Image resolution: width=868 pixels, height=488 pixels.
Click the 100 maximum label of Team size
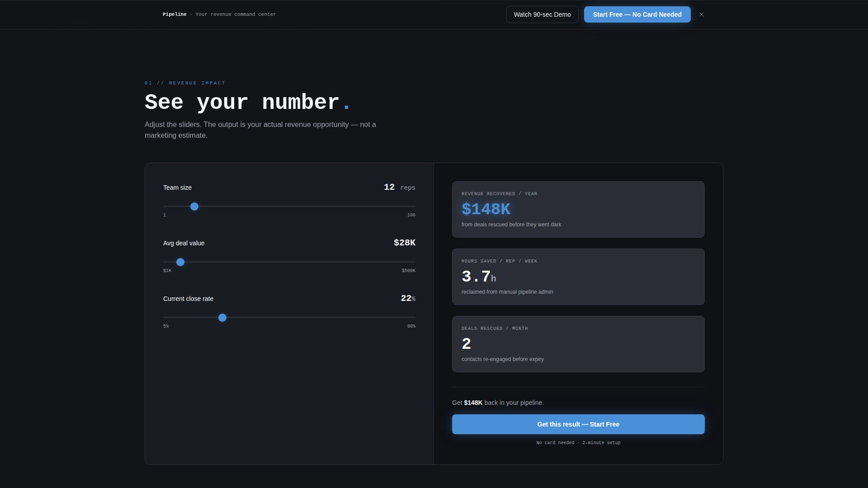tap(411, 215)
